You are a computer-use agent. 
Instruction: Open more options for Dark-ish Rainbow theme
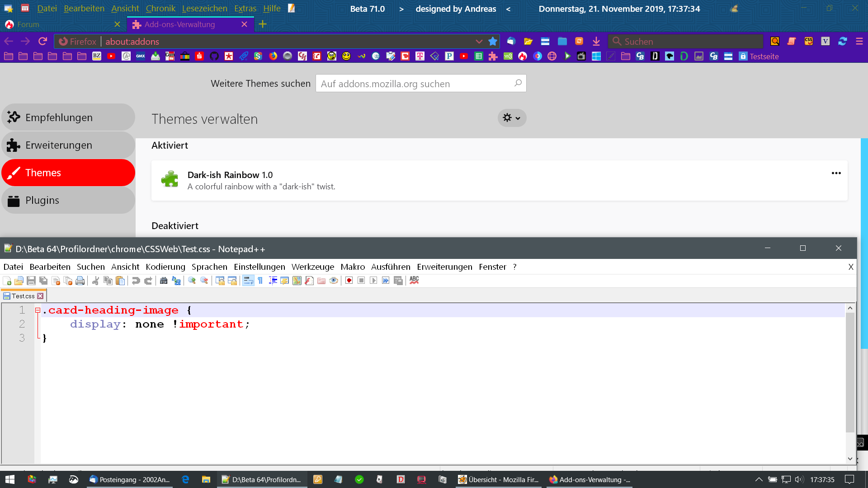[836, 174]
